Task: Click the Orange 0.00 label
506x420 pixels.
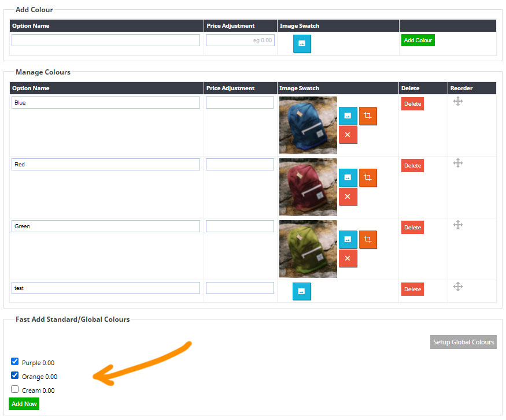Action: 39,377
